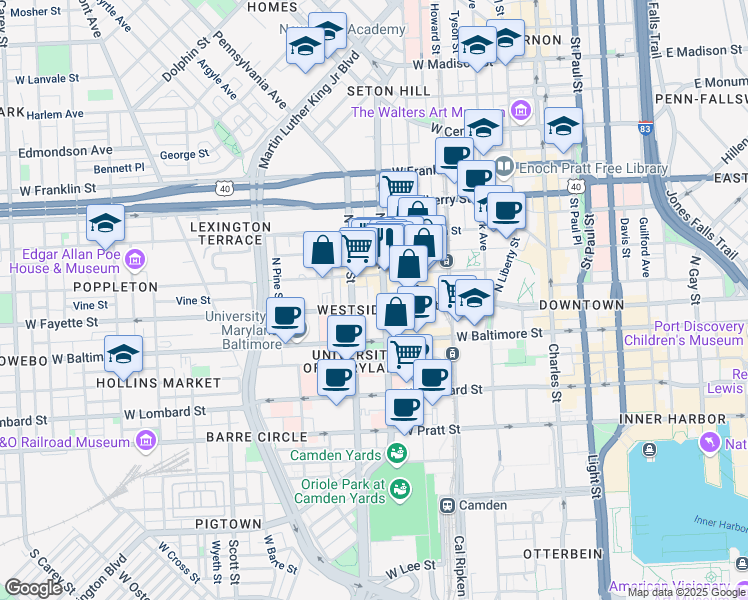Image resolution: width=748 pixels, height=600 pixels.
Task: Click the Martin Luther King Jr Blvd label
Action: (x=309, y=109)
